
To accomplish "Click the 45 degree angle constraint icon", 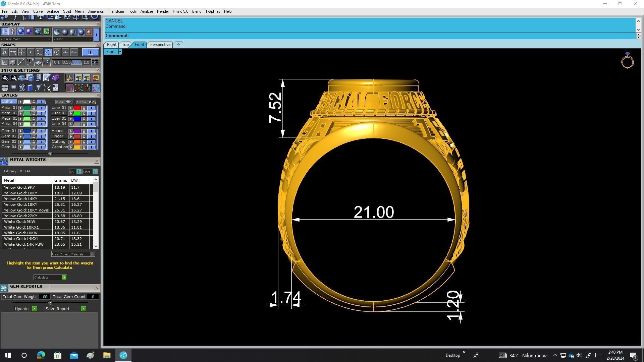I will click(30, 62).
